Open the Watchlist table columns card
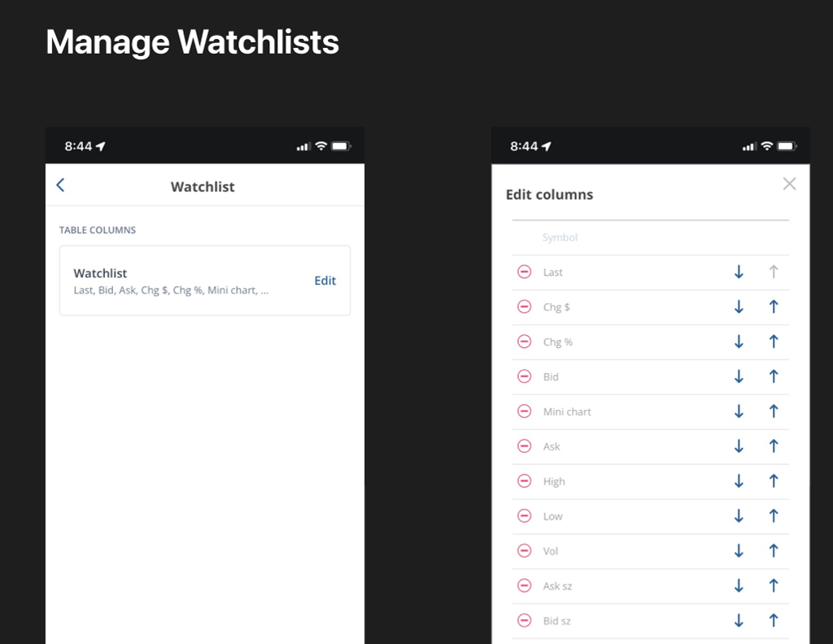833x644 pixels. coord(179,281)
